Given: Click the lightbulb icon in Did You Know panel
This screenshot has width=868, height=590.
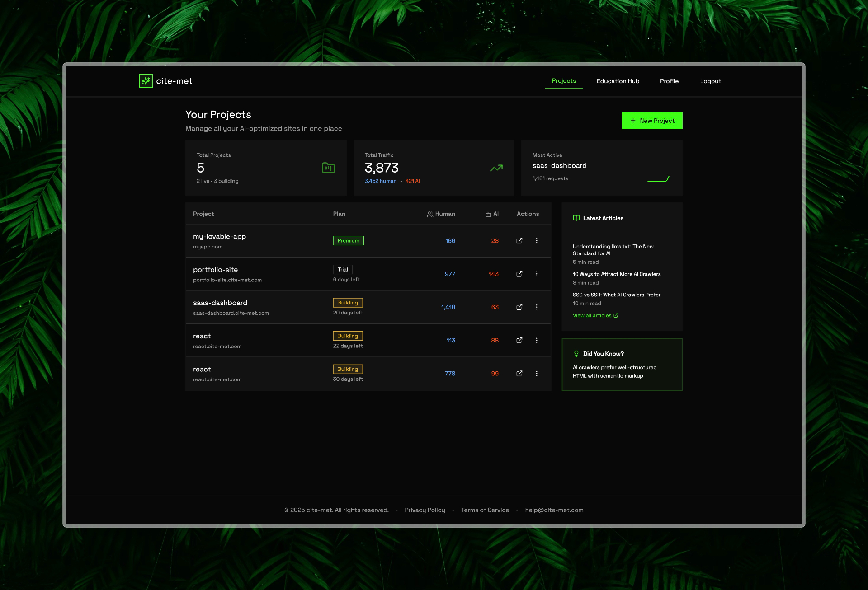Looking at the screenshot, I should point(576,353).
